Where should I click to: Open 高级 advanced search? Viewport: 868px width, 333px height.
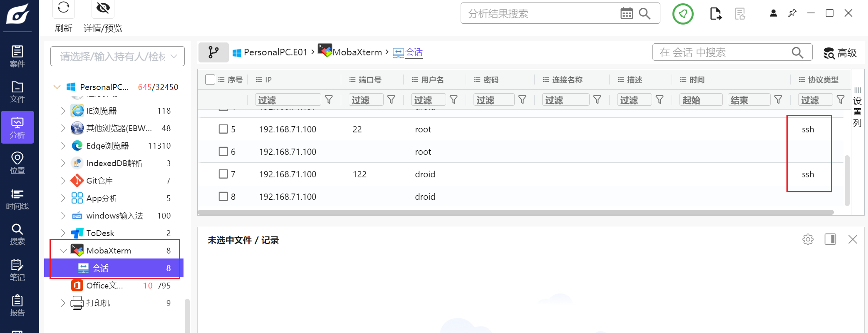pyautogui.click(x=840, y=53)
